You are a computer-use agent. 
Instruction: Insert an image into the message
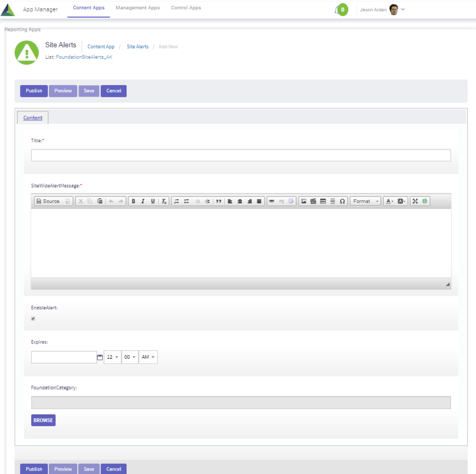click(303, 201)
